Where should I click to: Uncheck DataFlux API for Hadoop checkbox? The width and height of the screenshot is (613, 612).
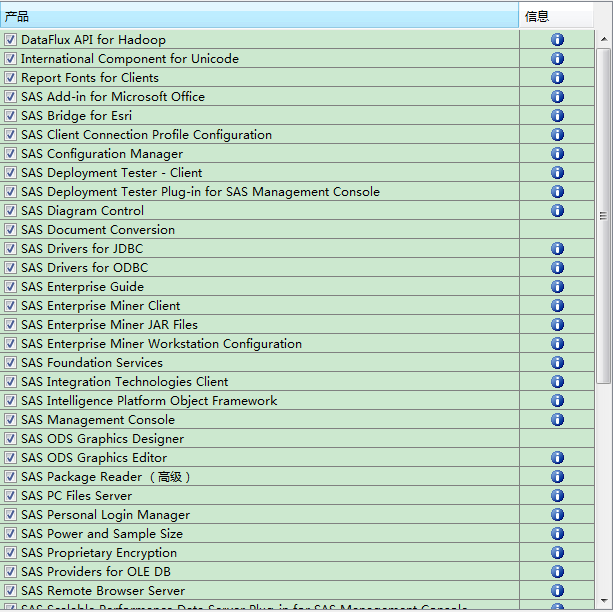(11, 39)
